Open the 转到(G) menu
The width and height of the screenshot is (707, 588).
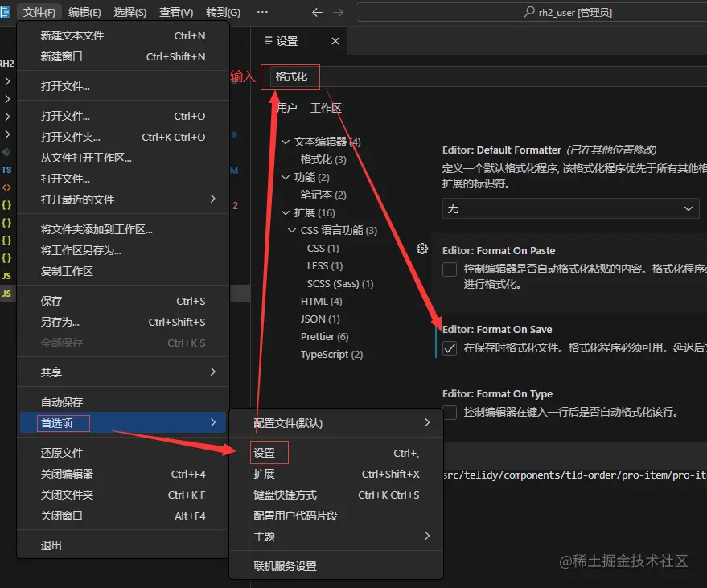point(223,12)
